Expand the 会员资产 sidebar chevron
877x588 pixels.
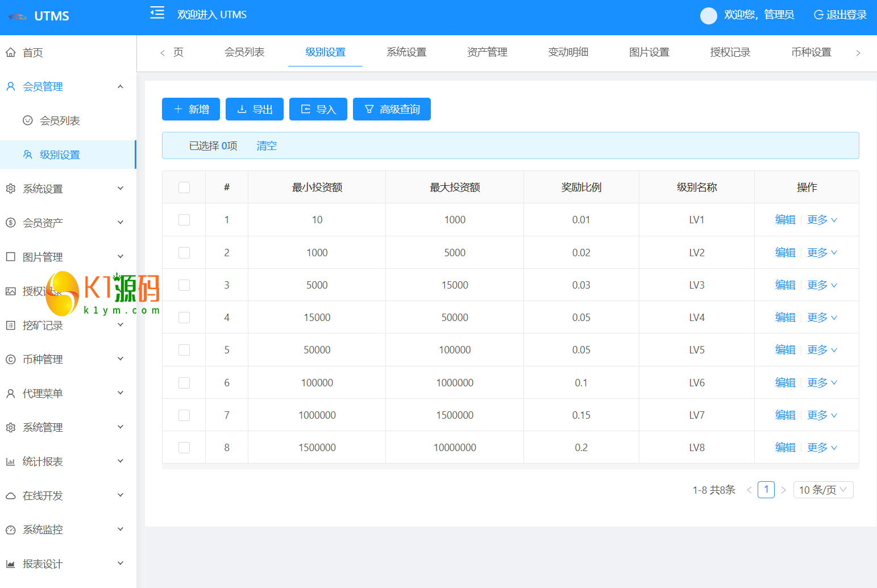120,222
